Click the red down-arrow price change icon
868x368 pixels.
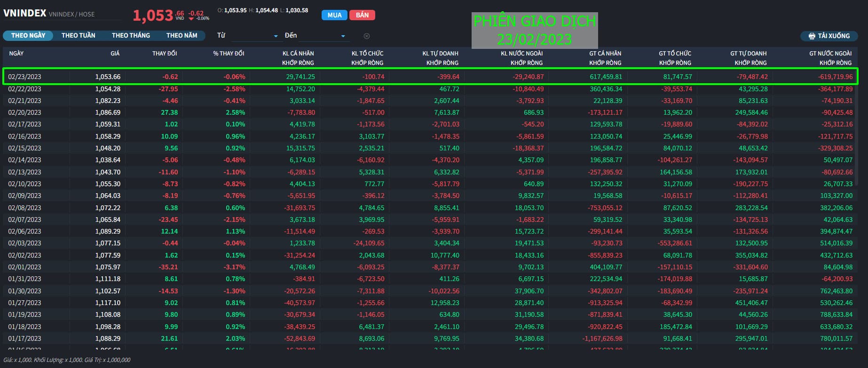click(x=191, y=19)
